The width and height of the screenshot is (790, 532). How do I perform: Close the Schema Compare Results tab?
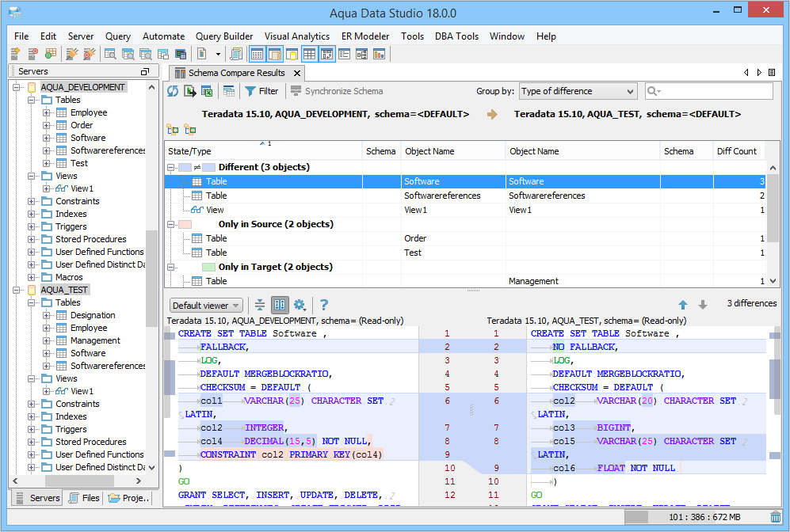point(297,74)
